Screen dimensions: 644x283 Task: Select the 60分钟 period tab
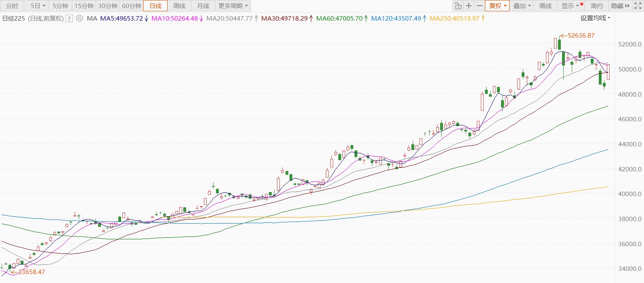coord(132,6)
